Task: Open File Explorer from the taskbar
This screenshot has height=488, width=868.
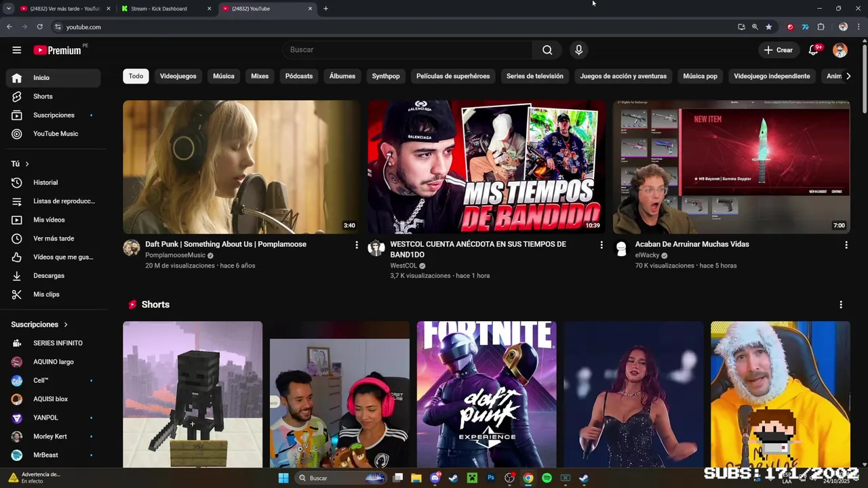Action: [416, 478]
